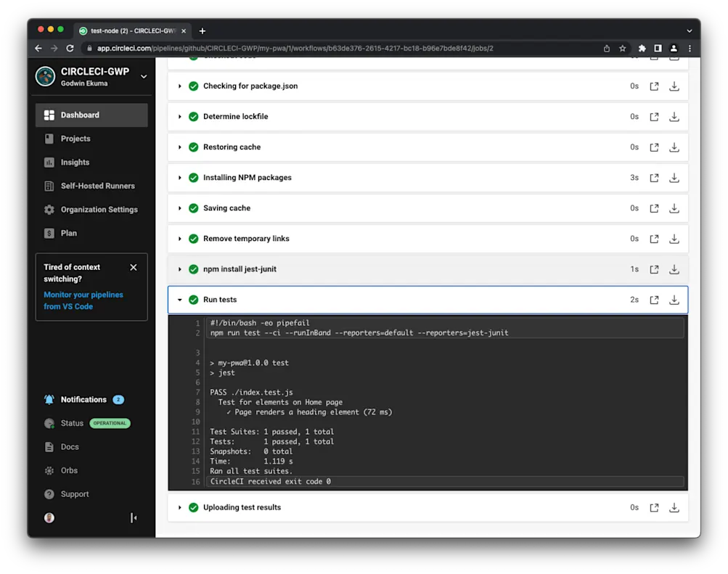
Task: Open the browser side panel icon
Action: [x=658, y=49]
